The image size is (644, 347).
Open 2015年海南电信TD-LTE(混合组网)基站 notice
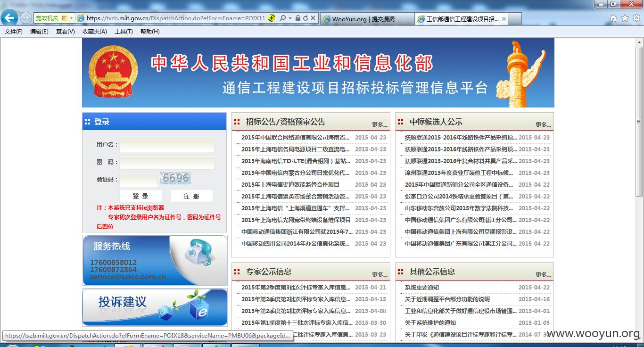(x=296, y=161)
